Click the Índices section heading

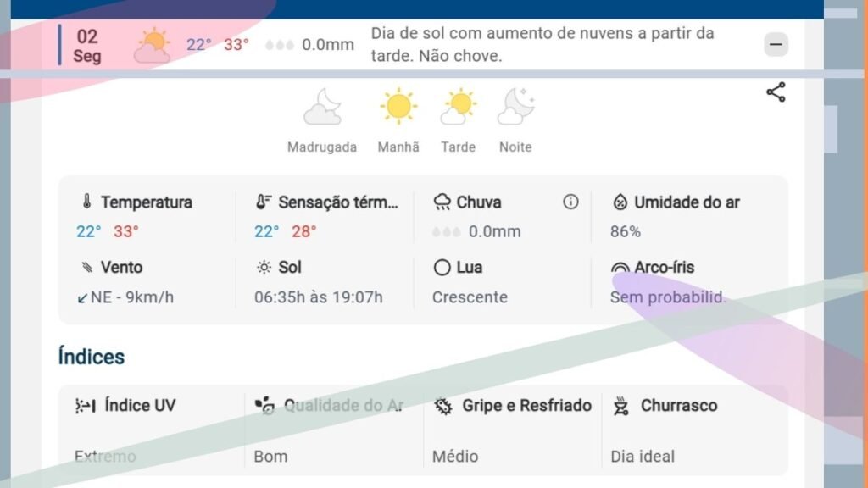click(x=92, y=357)
